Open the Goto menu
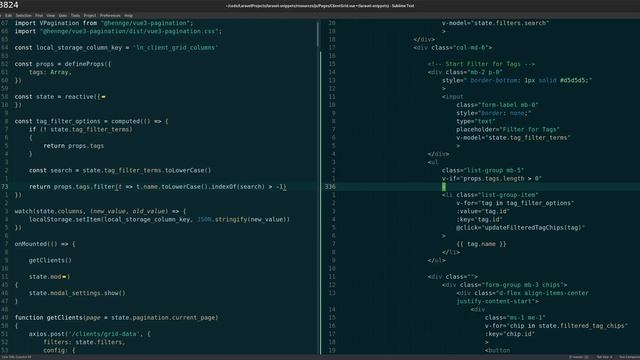The width and height of the screenshot is (640, 360). point(63,16)
